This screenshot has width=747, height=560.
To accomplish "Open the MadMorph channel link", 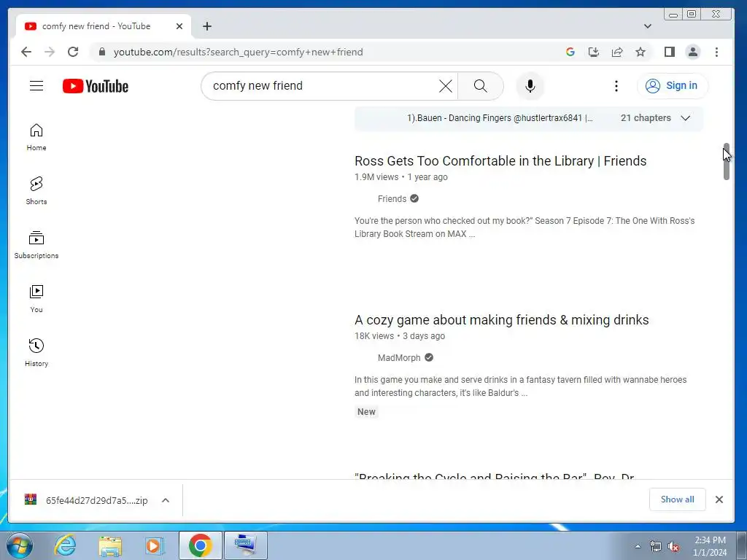I will (399, 357).
